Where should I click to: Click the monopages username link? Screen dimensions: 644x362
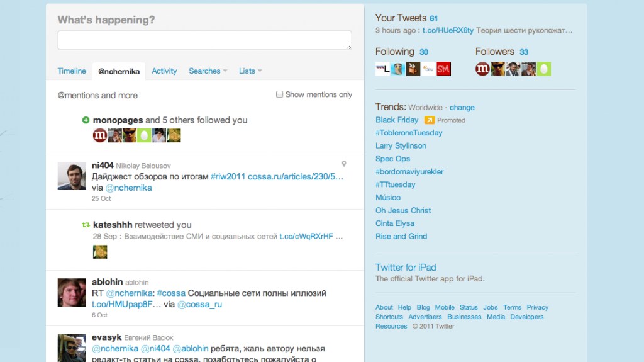[118, 120]
